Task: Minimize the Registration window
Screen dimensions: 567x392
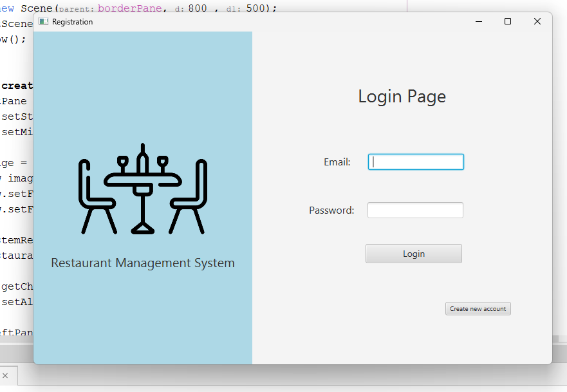Action: point(479,21)
